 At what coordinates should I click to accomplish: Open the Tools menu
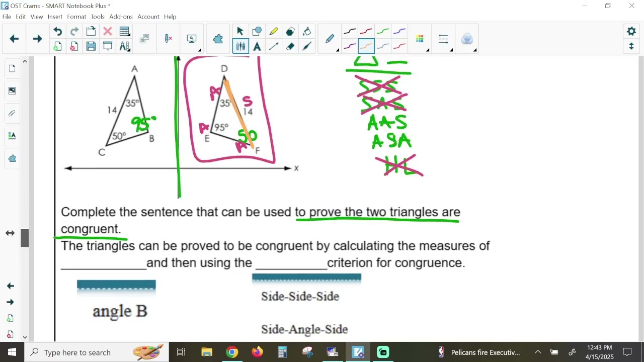click(x=98, y=17)
